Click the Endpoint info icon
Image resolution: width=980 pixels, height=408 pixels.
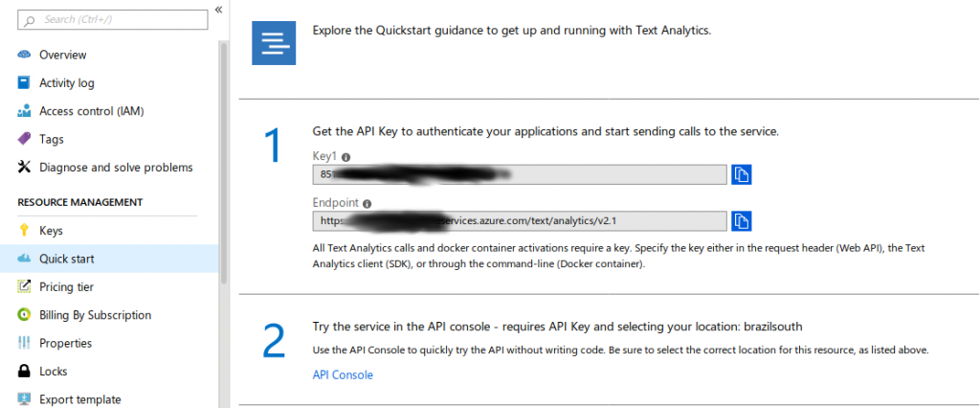tap(367, 203)
